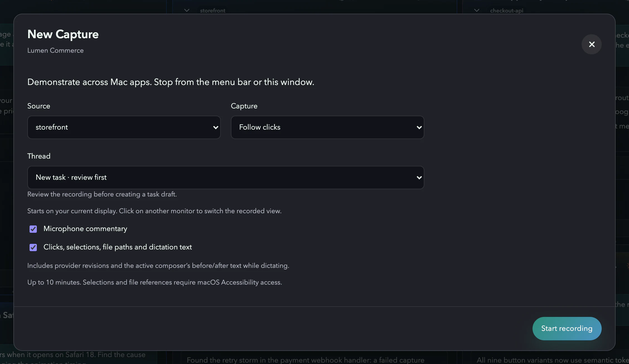Click the 'Starts on your current display' note

[154, 211]
